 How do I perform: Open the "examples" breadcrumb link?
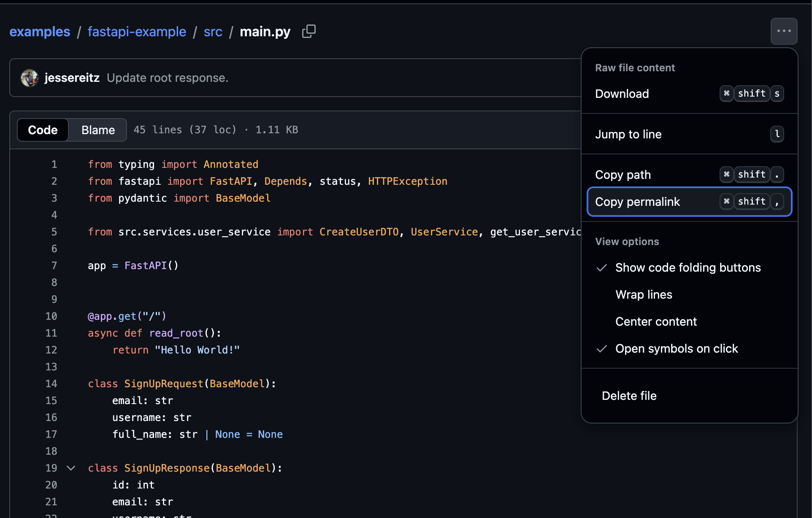coord(40,32)
